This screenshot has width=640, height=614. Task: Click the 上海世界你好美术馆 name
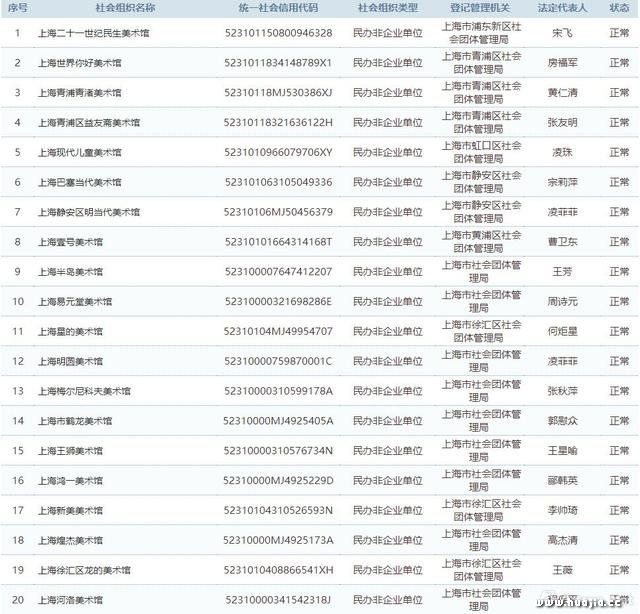[x=78, y=63]
